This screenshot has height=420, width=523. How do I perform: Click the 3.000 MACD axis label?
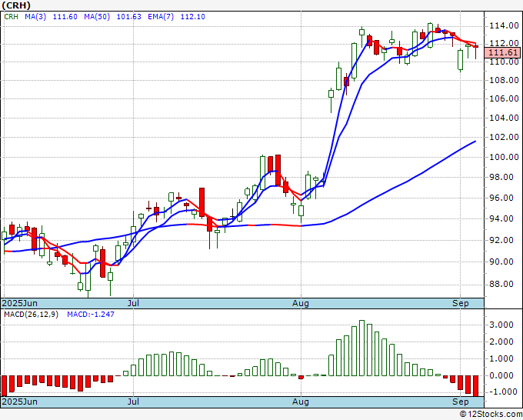coord(501,325)
